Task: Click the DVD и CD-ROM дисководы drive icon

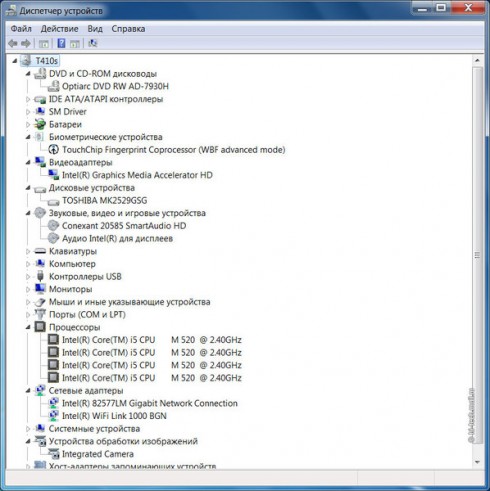Action: [40, 74]
